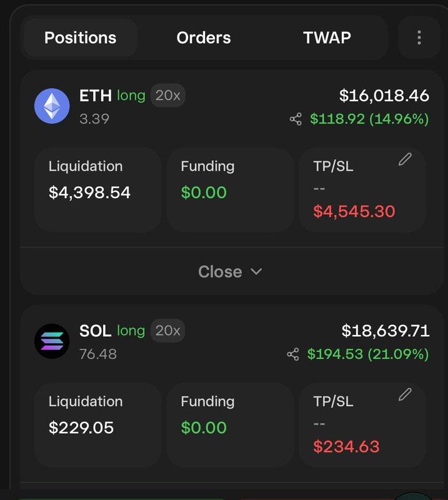Share the ETH position PnL
Viewport: 448px width, 500px height.
pos(296,119)
